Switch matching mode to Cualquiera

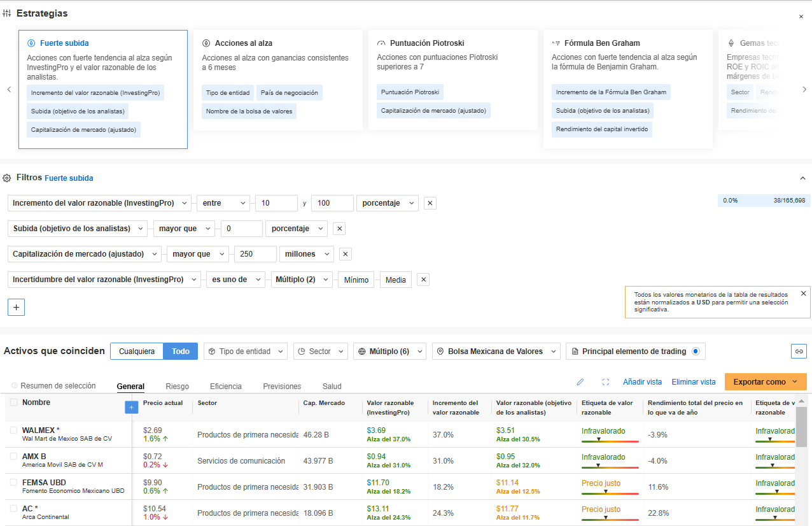pyautogui.click(x=137, y=352)
